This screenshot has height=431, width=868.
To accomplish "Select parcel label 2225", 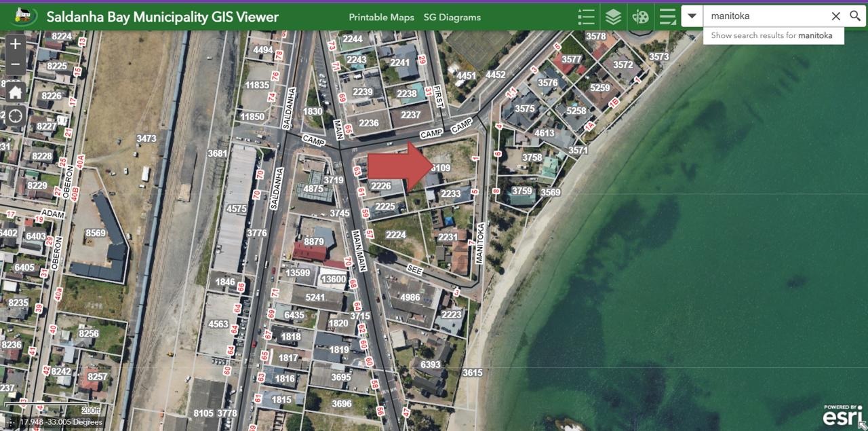I will (385, 206).
